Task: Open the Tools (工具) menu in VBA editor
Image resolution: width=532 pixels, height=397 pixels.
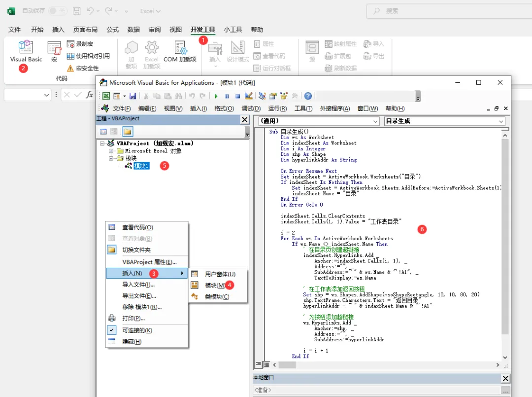Action: pos(303,108)
